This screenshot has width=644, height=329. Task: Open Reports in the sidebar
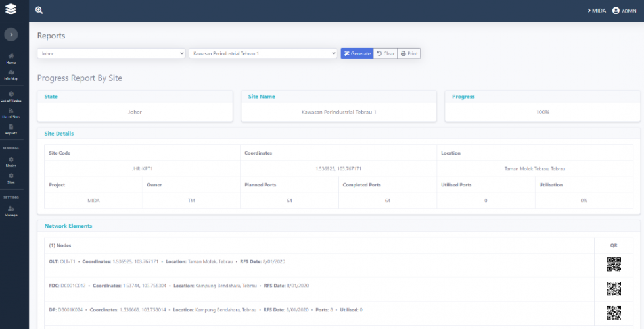(11, 129)
